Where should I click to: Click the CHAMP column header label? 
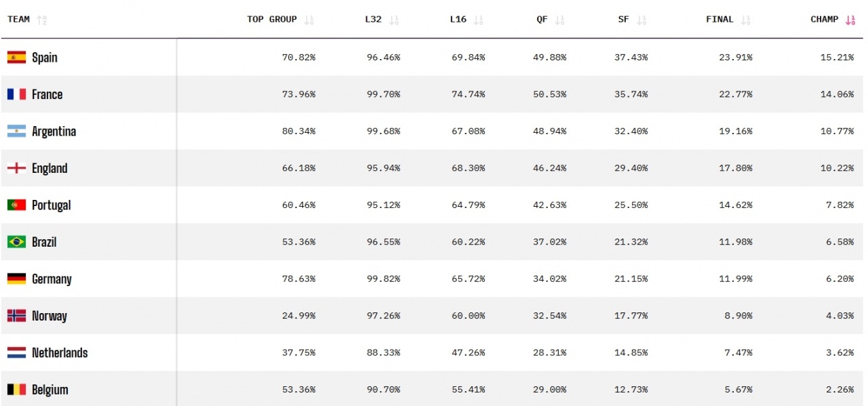click(x=825, y=20)
